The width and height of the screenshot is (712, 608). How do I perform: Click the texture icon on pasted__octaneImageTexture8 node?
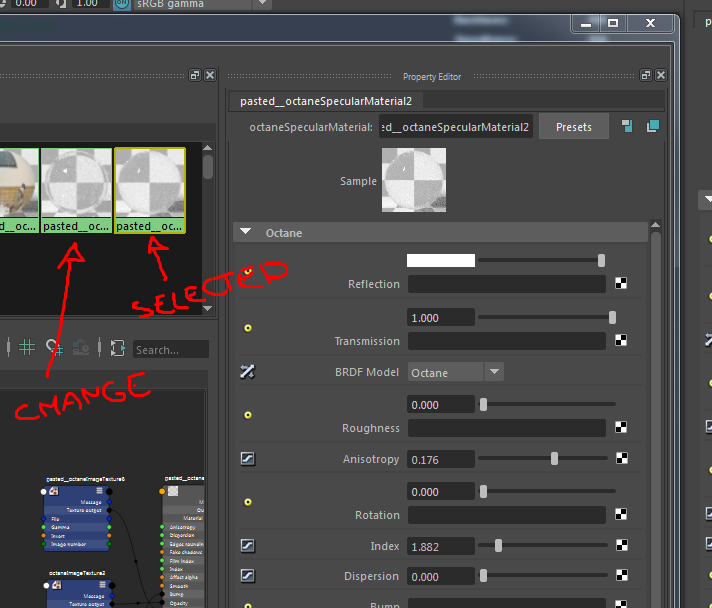tap(54, 491)
